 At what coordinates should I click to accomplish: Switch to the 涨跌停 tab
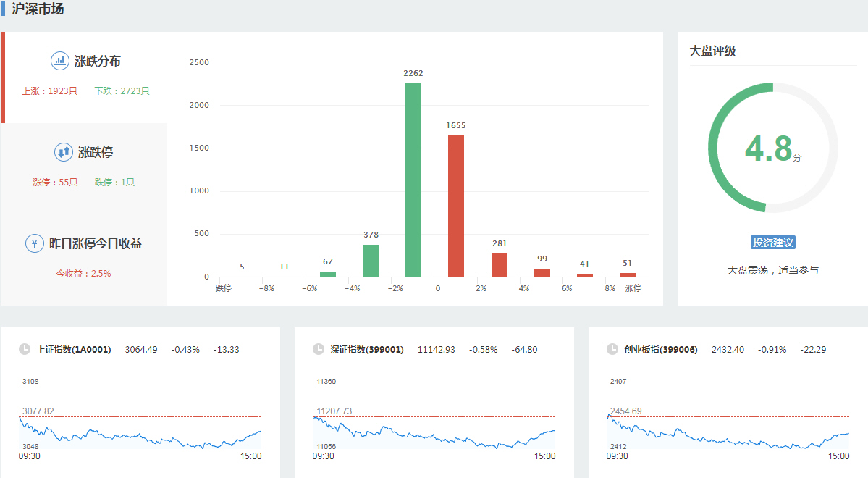pyautogui.click(x=96, y=153)
